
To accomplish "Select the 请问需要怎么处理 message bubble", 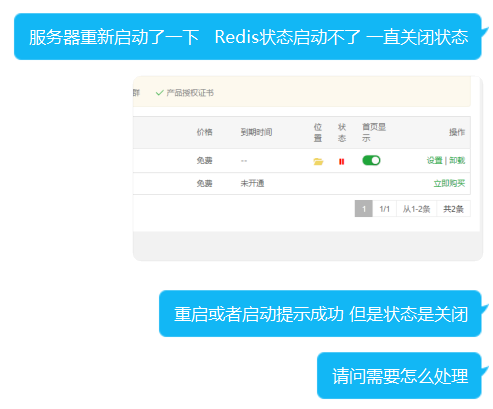I will click(399, 376).
